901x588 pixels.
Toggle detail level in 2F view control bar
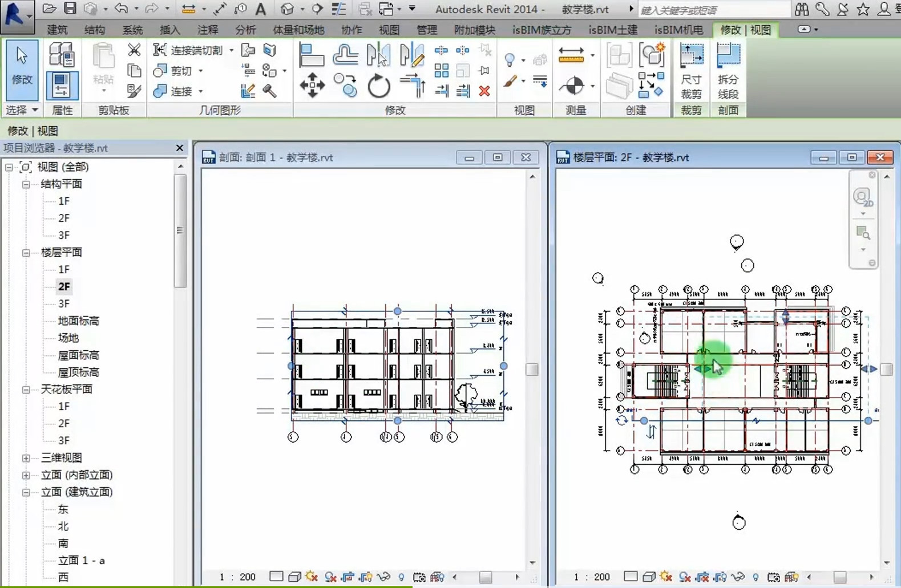631,577
